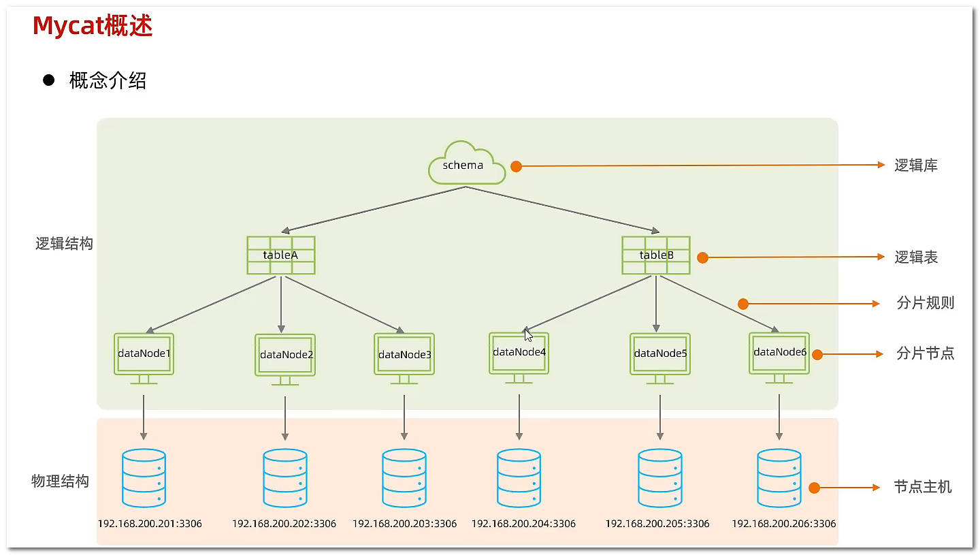Screen dimensions: 980x555
Task: Click database icon above 192.168.200.204:3306
Action: click(519, 478)
